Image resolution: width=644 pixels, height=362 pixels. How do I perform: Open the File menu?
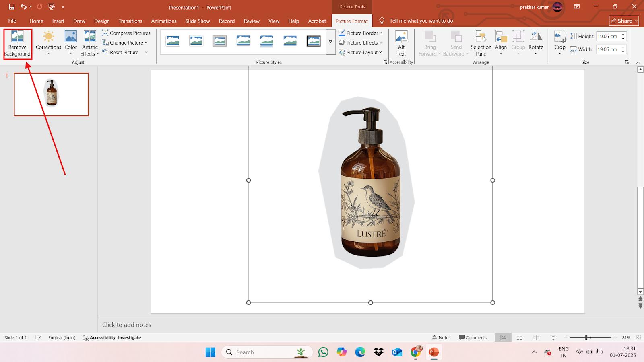(x=12, y=21)
